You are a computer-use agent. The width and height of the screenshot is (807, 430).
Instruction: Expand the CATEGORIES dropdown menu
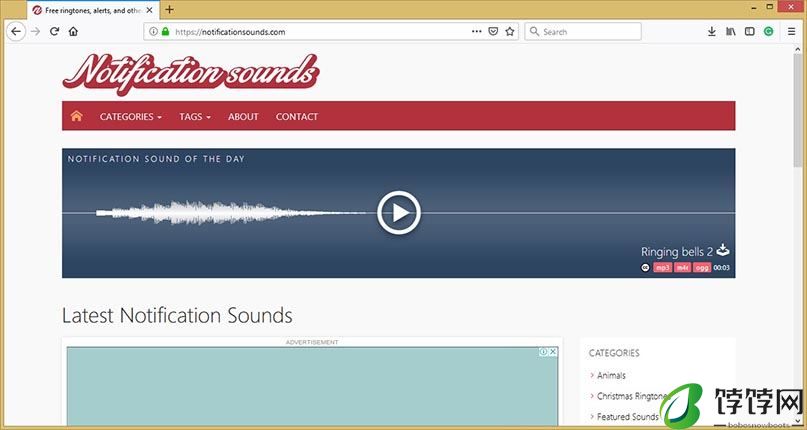(x=131, y=116)
